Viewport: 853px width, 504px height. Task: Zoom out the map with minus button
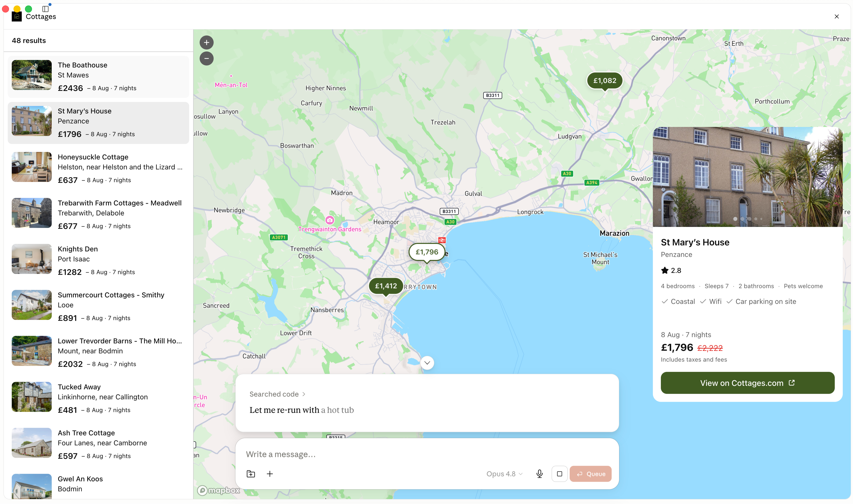click(206, 58)
